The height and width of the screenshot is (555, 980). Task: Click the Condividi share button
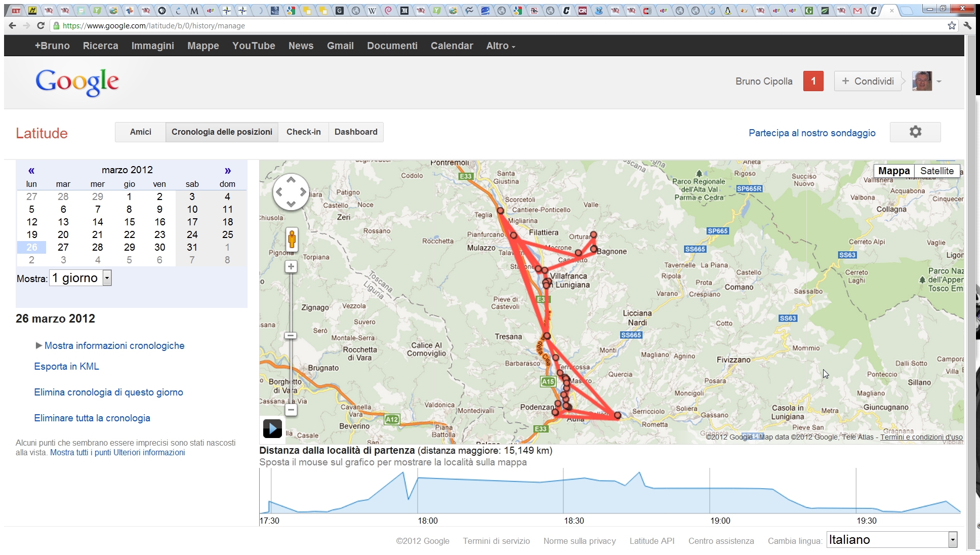point(868,81)
